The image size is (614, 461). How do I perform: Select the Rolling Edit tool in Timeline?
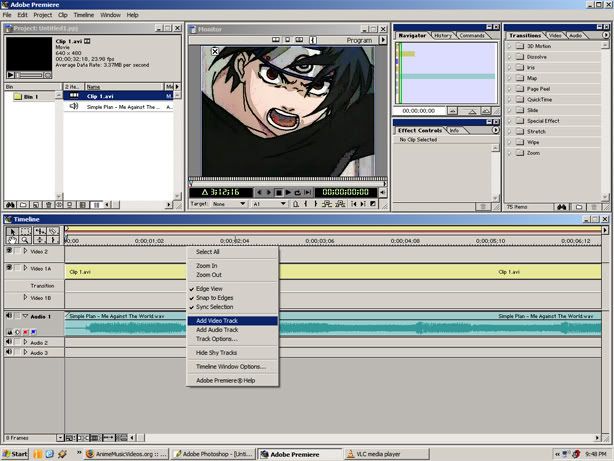(40, 231)
